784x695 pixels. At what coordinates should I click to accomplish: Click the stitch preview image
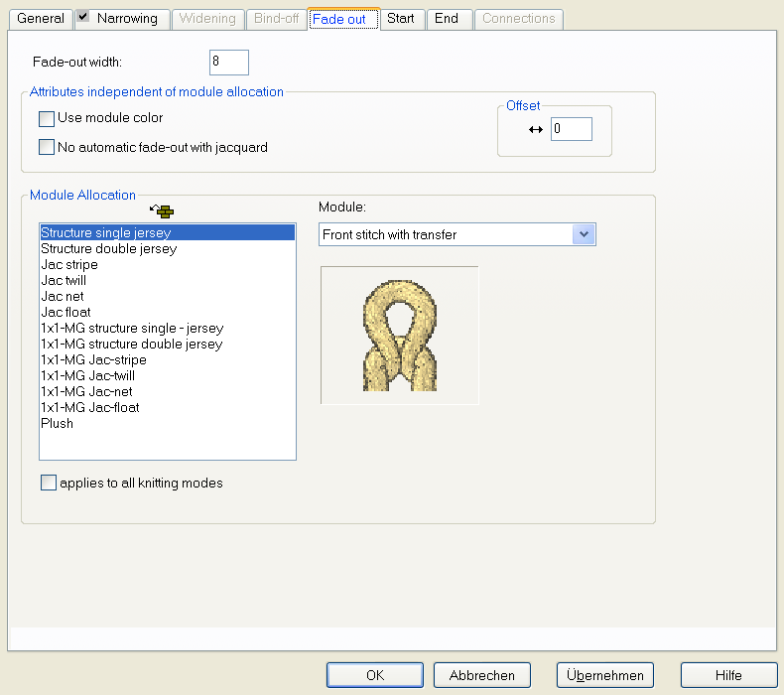[x=399, y=335]
